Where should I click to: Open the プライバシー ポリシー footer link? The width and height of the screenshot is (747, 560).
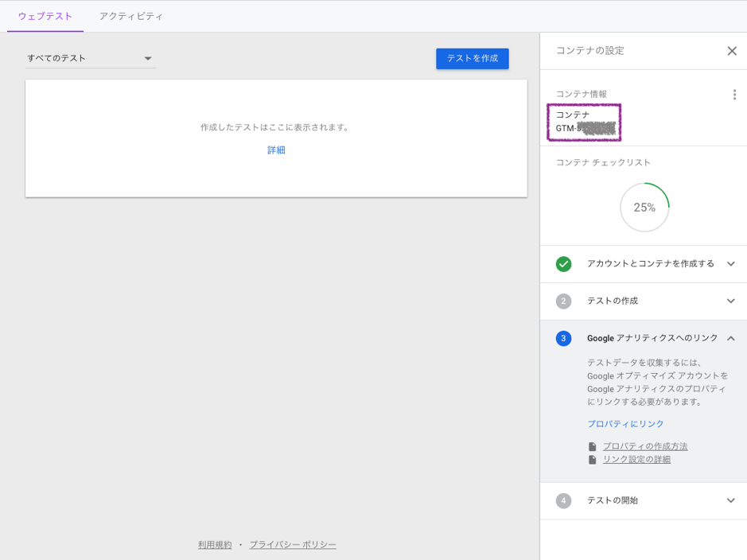tap(293, 545)
